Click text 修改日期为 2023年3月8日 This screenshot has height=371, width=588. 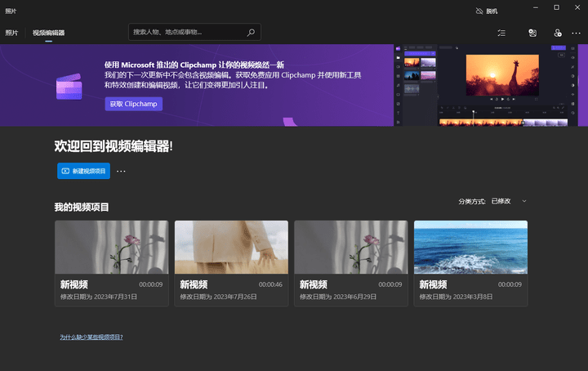click(456, 297)
